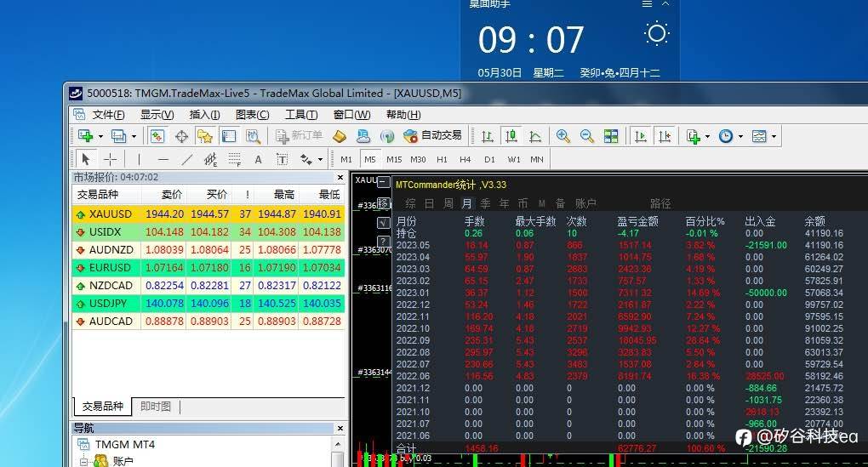868x467 pixels.
Task: Open the indicators list icon
Action: 693,136
